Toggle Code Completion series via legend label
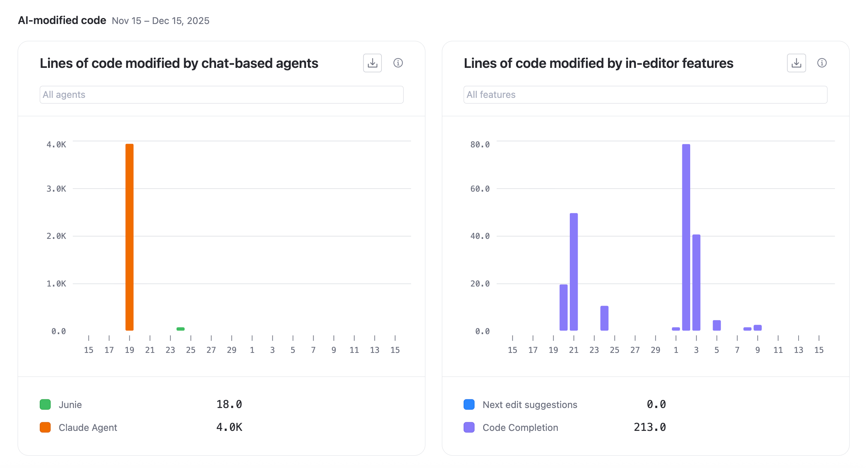This screenshot has height=468, width=868. coord(520,427)
